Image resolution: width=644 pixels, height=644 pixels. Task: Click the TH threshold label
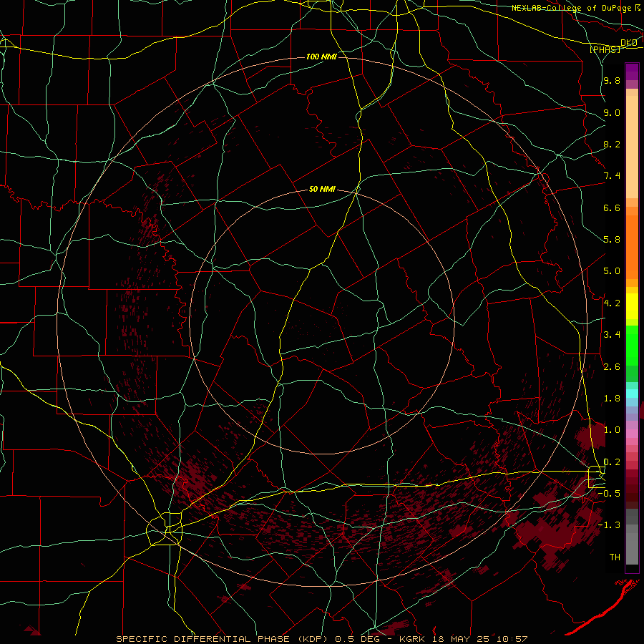(615, 557)
